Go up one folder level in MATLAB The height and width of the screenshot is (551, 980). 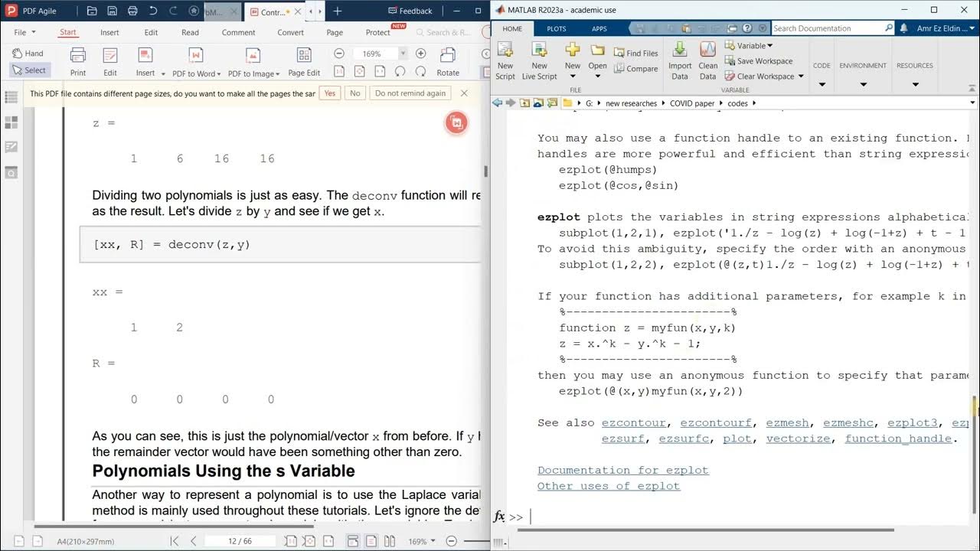(524, 103)
